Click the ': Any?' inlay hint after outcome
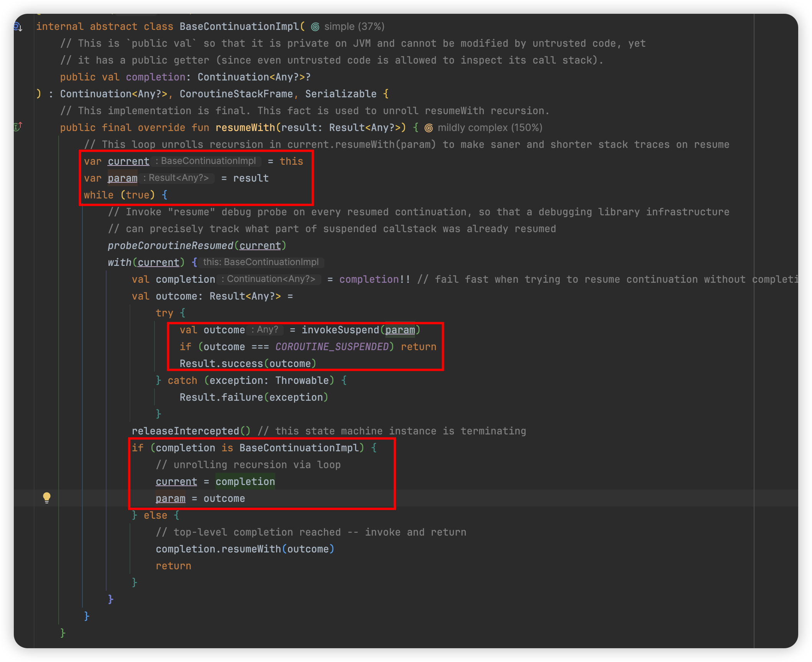This screenshot has height=662, width=812. 265,330
